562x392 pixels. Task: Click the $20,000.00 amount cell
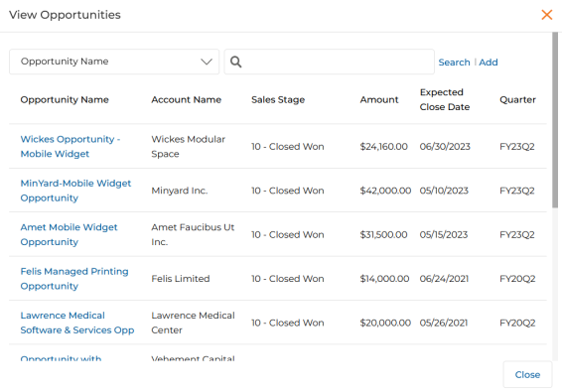[x=385, y=323]
